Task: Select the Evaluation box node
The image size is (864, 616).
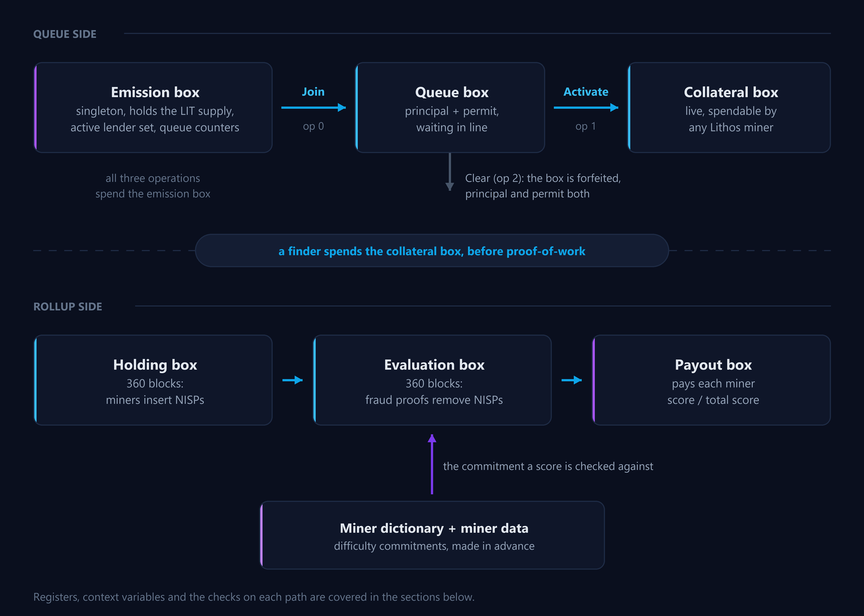Action: click(432, 380)
